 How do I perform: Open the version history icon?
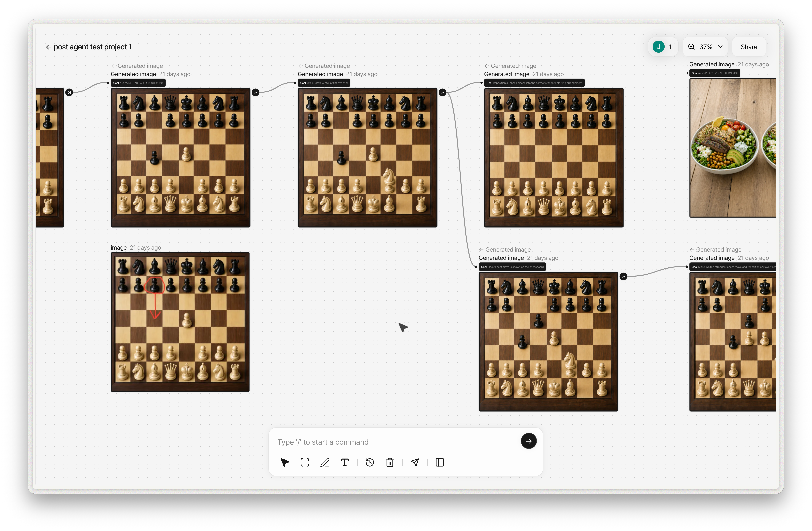pos(370,462)
